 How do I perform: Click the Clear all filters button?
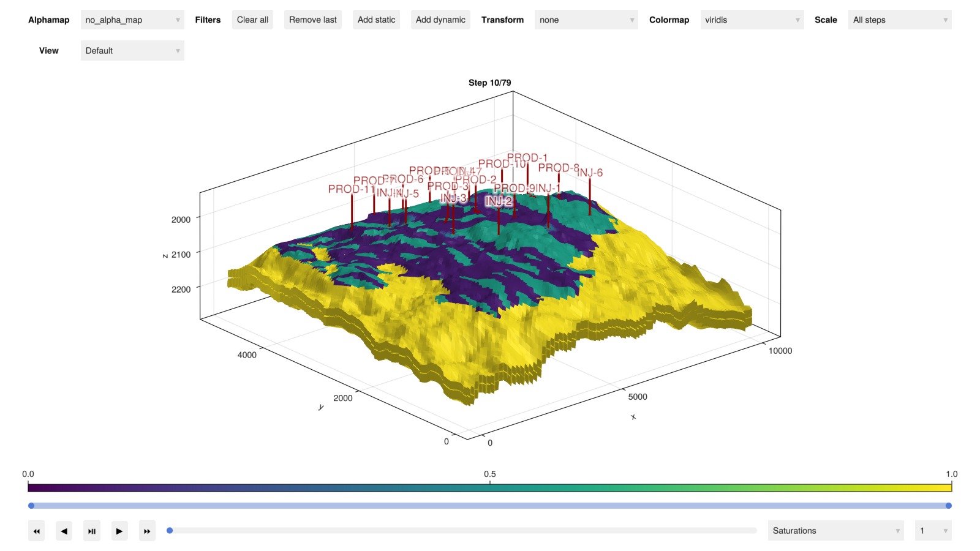252,20
